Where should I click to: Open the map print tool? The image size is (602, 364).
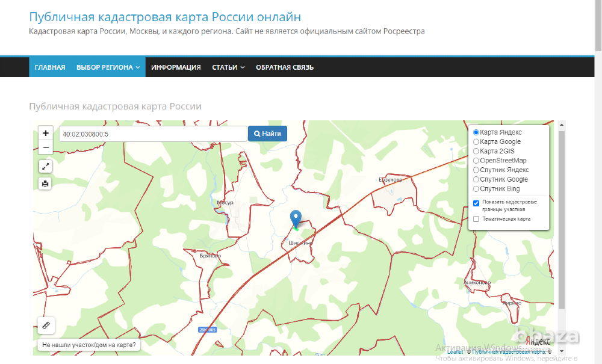tap(45, 183)
